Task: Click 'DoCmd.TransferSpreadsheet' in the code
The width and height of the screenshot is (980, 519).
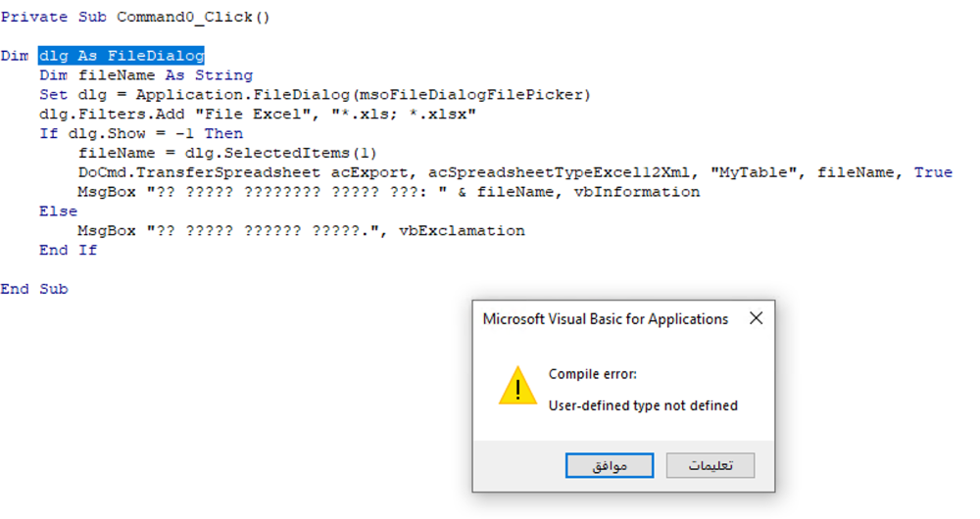Action: (199, 172)
